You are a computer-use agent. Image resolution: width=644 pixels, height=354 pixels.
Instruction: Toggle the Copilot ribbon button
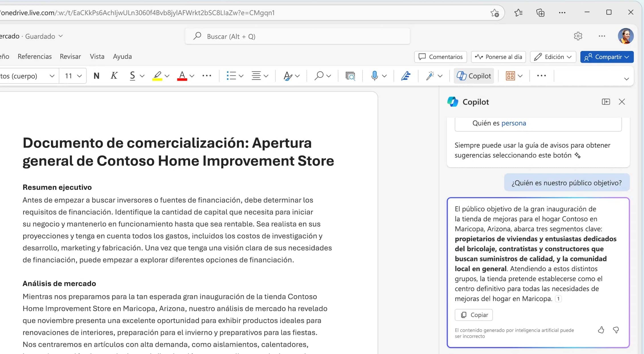474,76
